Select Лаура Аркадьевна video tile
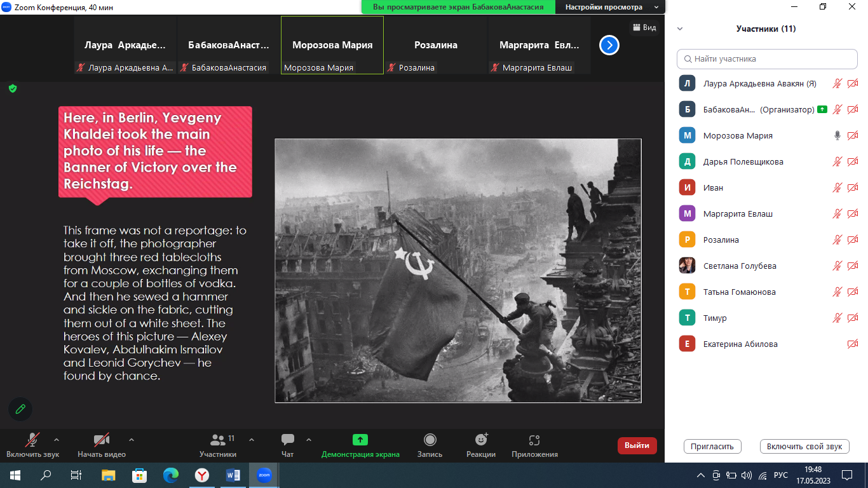 click(125, 45)
